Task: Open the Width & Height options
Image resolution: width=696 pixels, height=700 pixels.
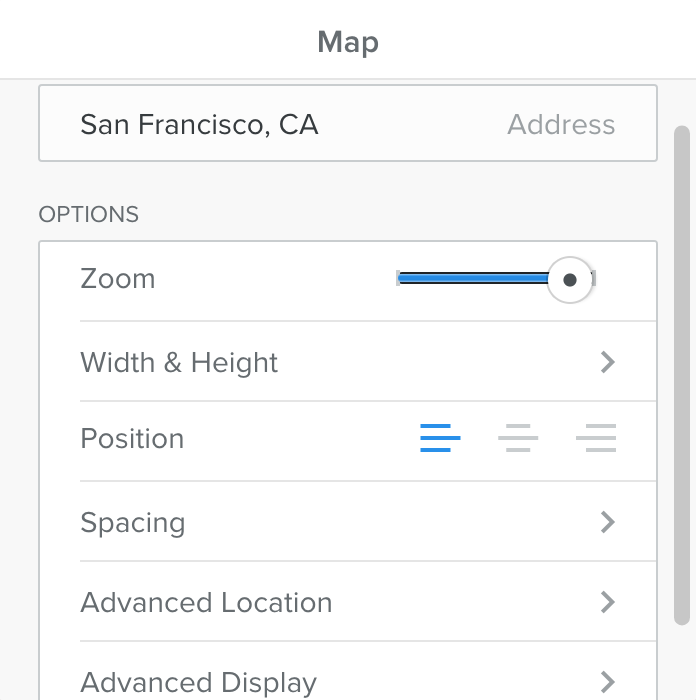Action: (180, 362)
